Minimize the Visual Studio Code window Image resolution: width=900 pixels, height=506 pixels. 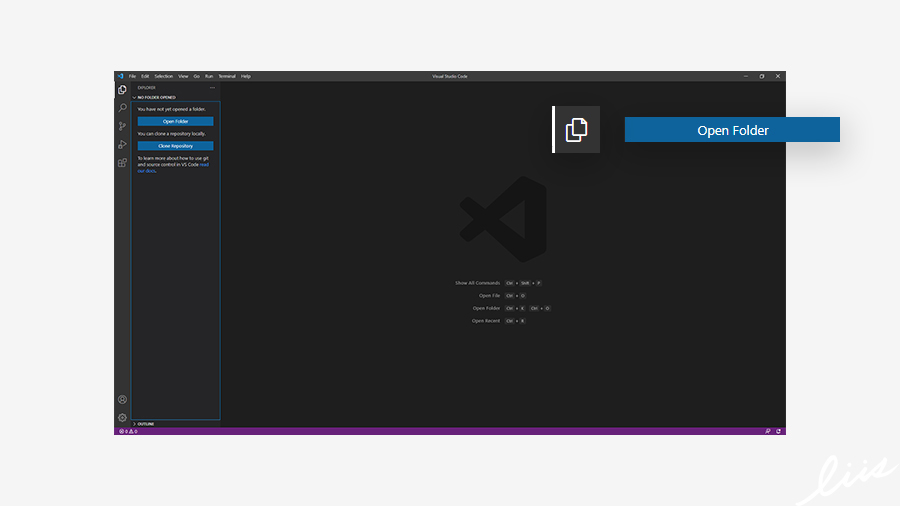point(746,76)
